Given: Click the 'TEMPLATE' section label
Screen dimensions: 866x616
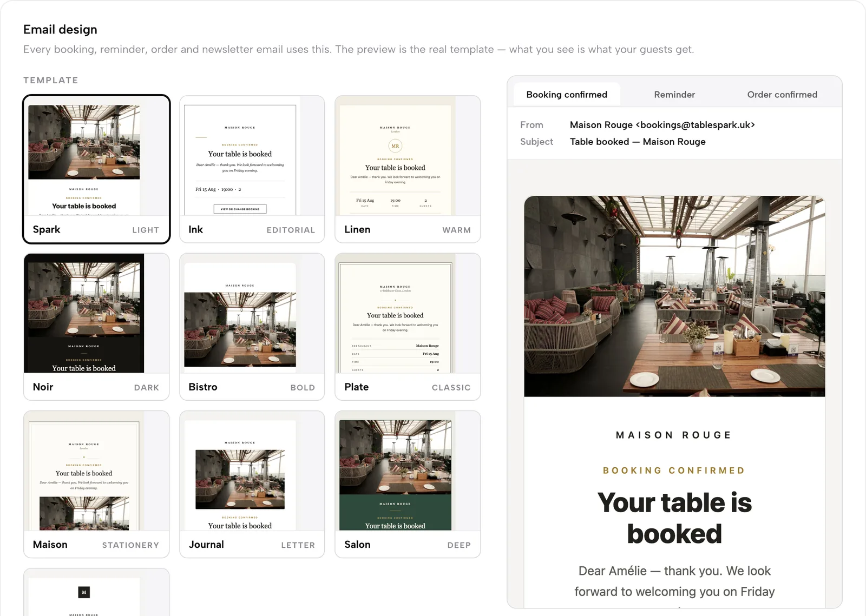Looking at the screenshot, I should pos(51,80).
